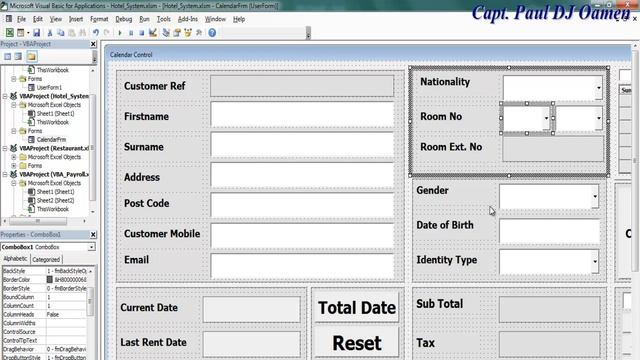Image resolution: width=640 pixels, height=360 pixels.
Task: Close the Properties - ComboBox1 pane
Action: [93, 234]
